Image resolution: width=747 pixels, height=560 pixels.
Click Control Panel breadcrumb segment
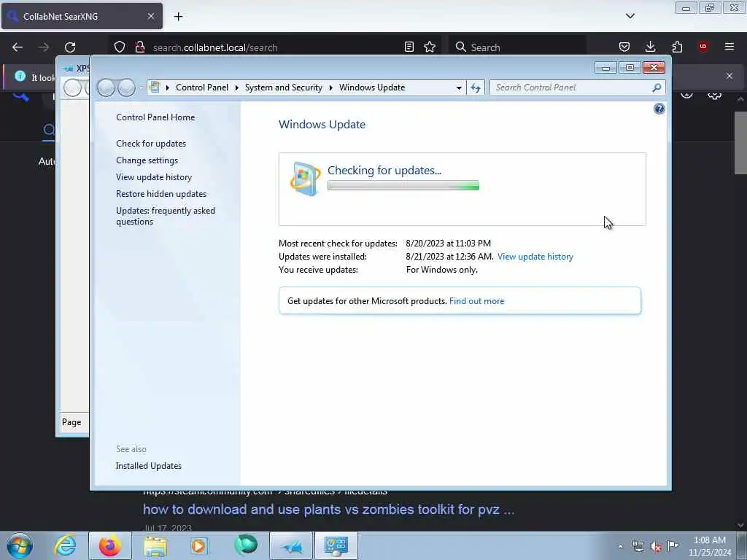(202, 87)
